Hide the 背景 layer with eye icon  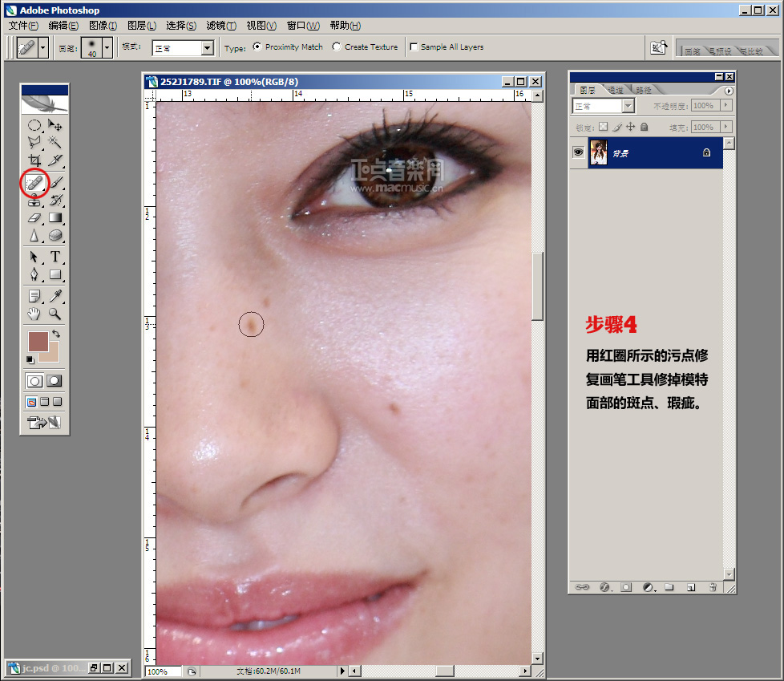pos(578,153)
